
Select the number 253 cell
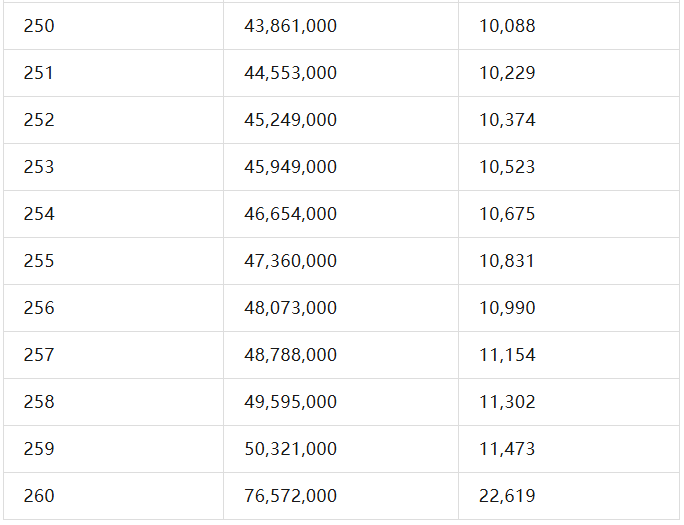coord(40,167)
